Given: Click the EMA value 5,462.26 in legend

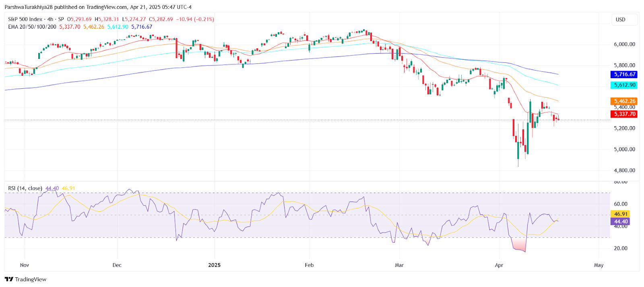Looking at the screenshot, I should (94, 27).
